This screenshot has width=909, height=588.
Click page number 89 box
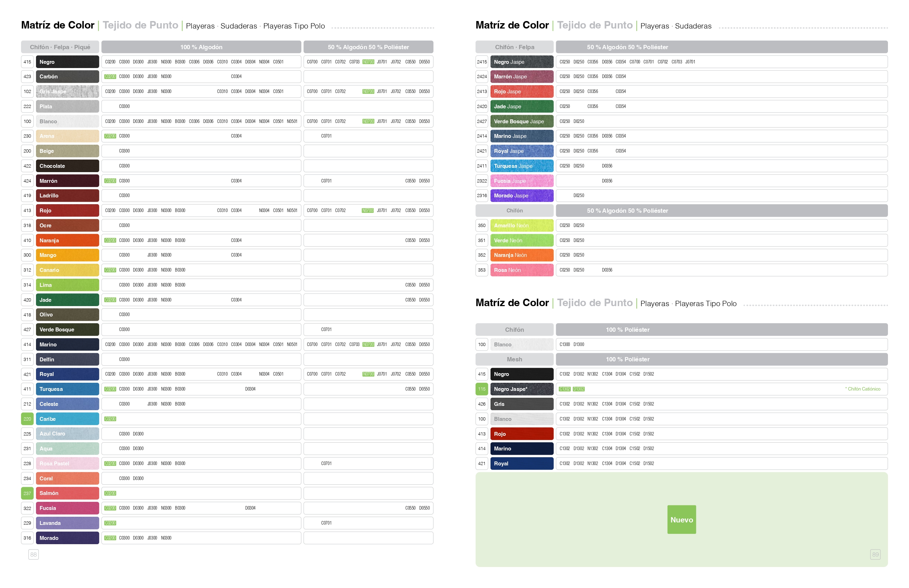click(875, 555)
